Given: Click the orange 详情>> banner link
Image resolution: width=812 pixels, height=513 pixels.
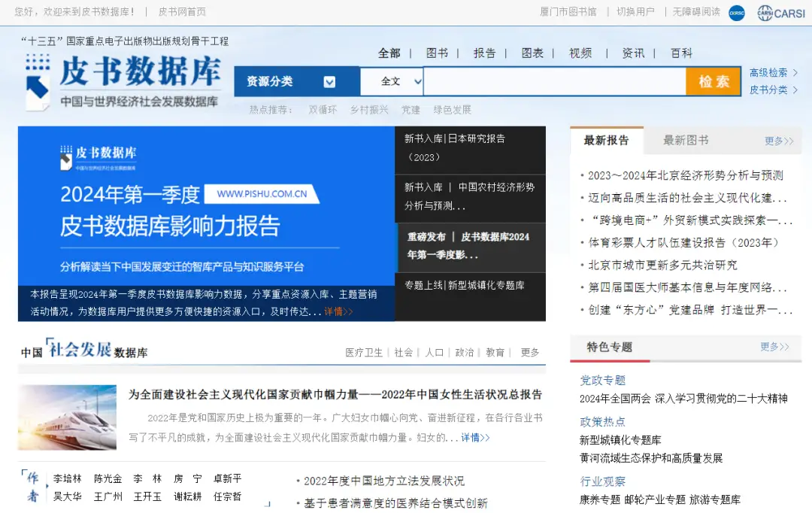Looking at the screenshot, I should (338, 311).
